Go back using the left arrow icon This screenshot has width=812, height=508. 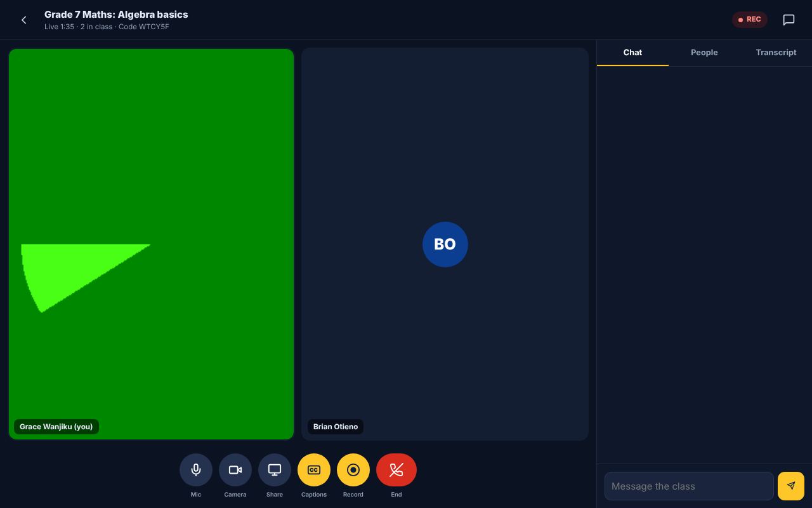(24, 20)
